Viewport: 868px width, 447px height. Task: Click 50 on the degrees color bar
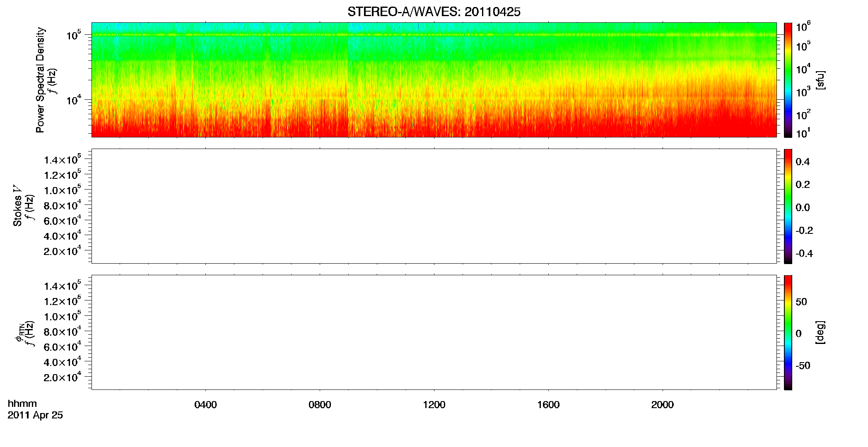[x=801, y=302]
